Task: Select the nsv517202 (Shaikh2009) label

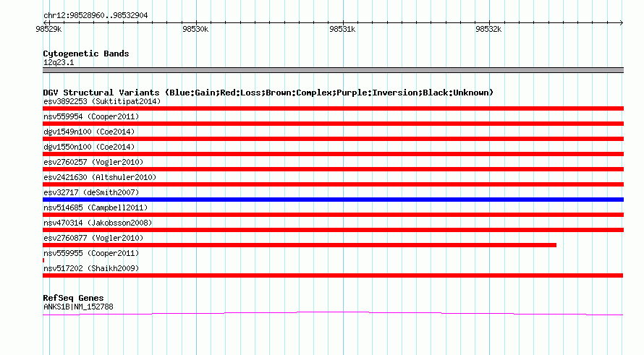Action: point(91,268)
